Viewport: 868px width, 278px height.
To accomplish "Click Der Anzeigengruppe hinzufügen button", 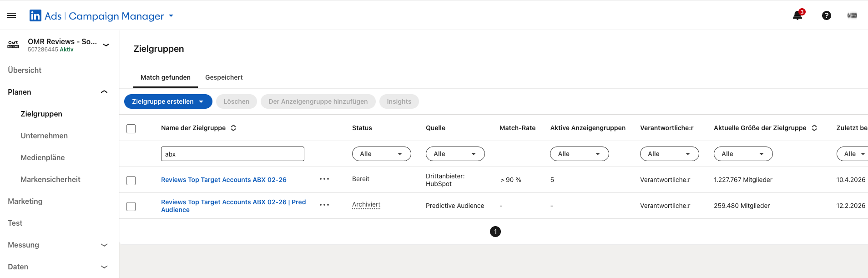I will pos(318,101).
